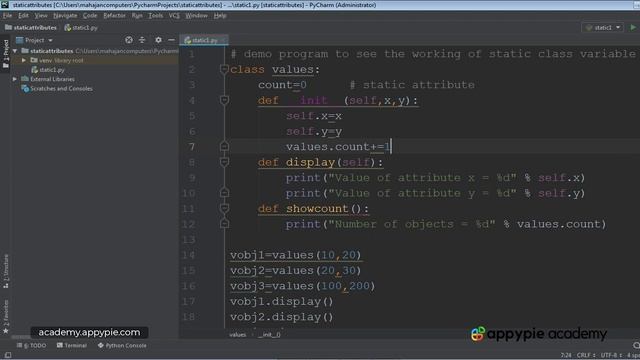The width and height of the screenshot is (640, 360).
Task: Click 'count=0' on line 3
Action: tap(282, 85)
